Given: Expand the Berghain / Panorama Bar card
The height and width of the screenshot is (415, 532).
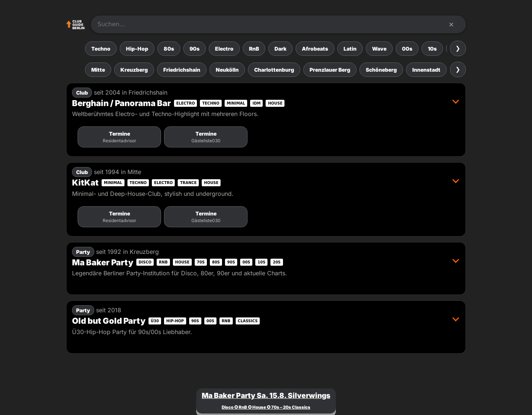Looking at the screenshot, I should point(456,102).
